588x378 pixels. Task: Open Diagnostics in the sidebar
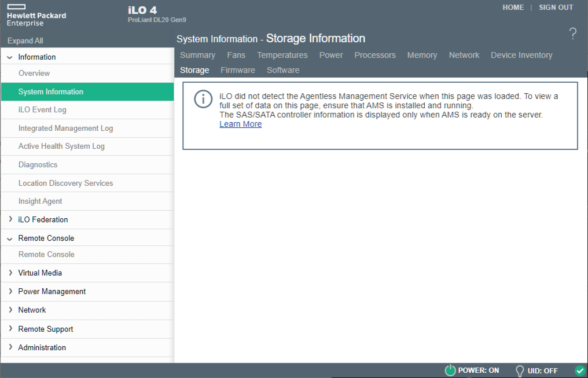(x=87, y=164)
